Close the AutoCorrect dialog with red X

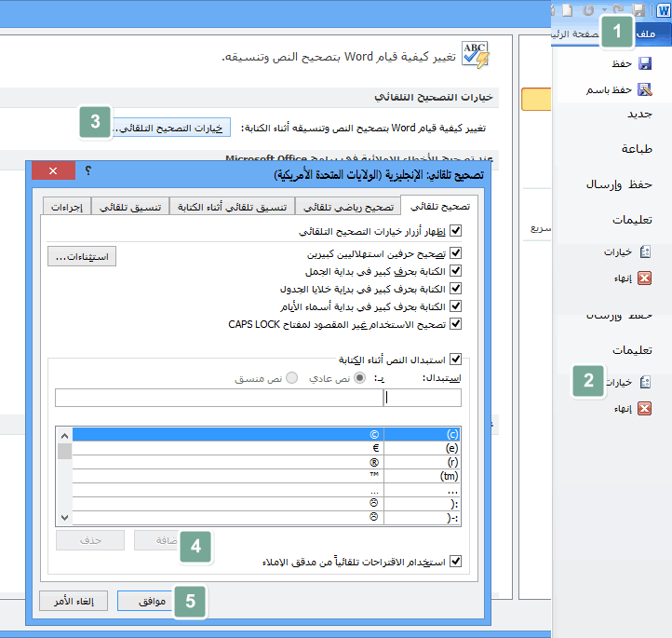point(53,170)
